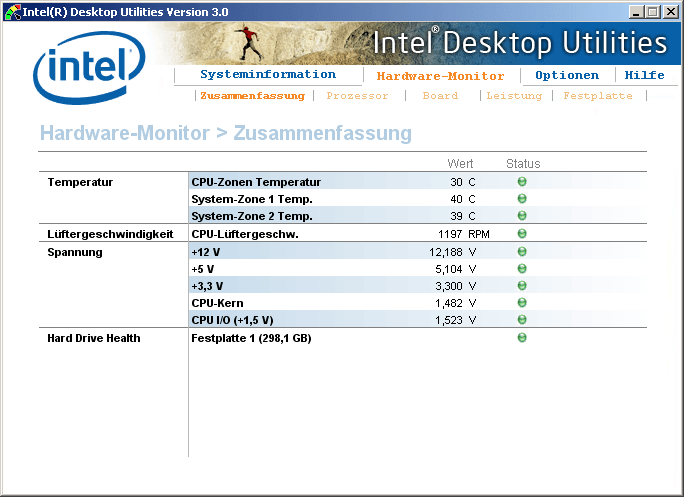Click the 5,104 V value
This screenshot has height=497, width=684.
coord(455,269)
